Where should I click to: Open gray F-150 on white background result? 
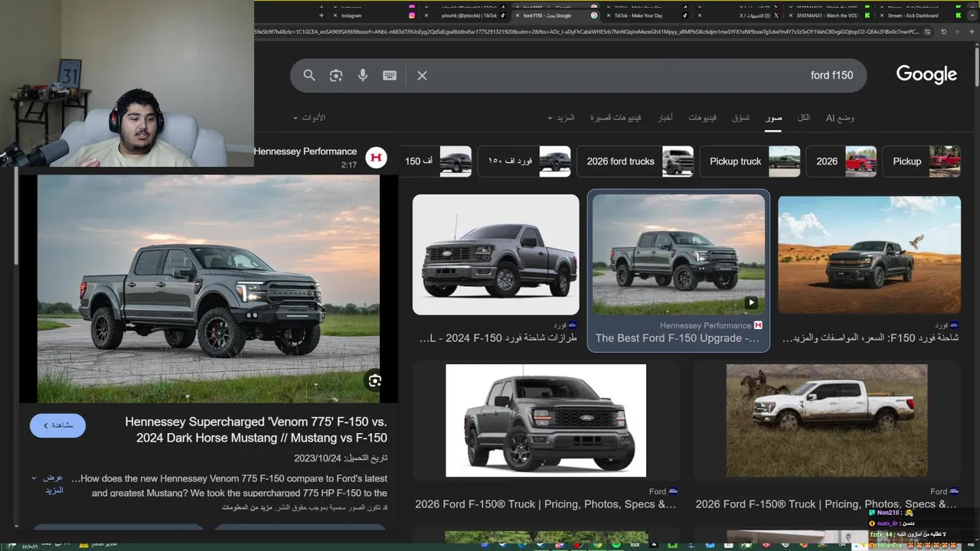[x=496, y=255]
